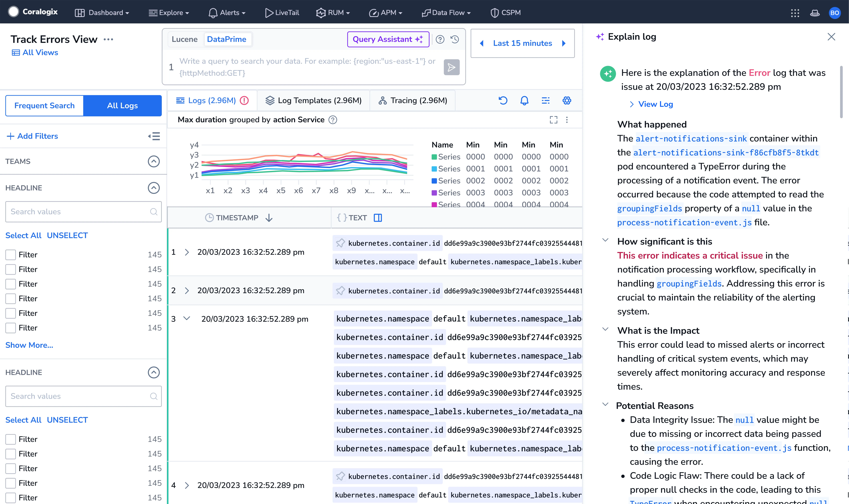Click the logs warning exclamation icon

[x=244, y=101]
